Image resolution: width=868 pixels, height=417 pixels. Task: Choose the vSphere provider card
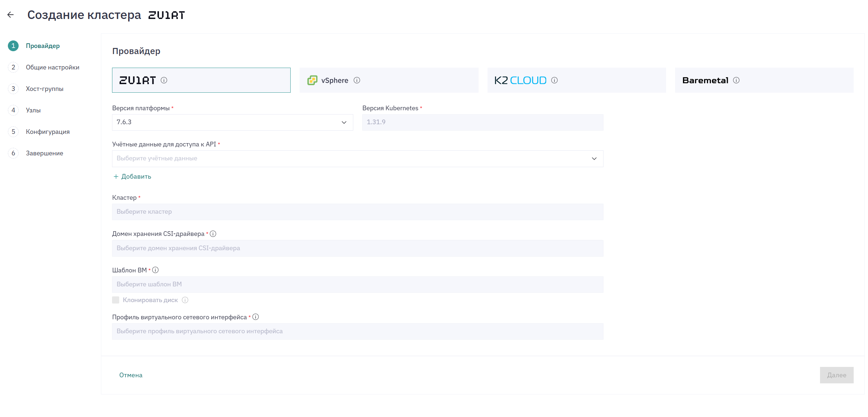tap(389, 80)
